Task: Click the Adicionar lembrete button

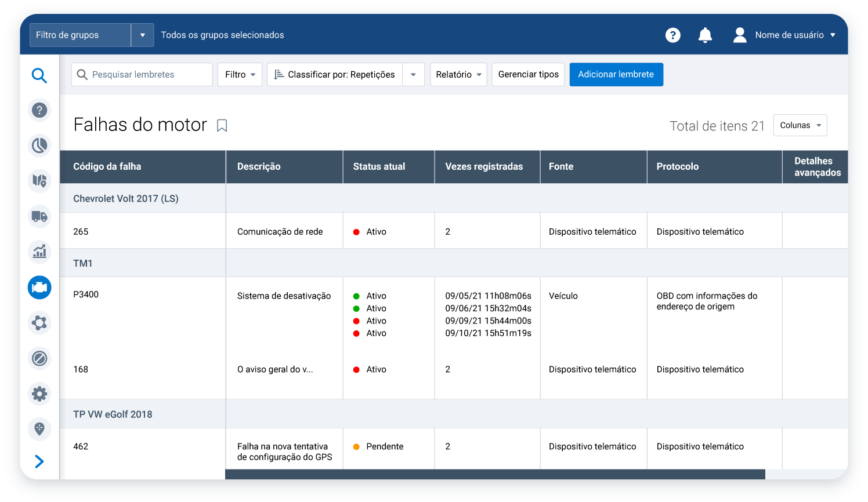Action: pyautogui.click(x=616, y=74)
